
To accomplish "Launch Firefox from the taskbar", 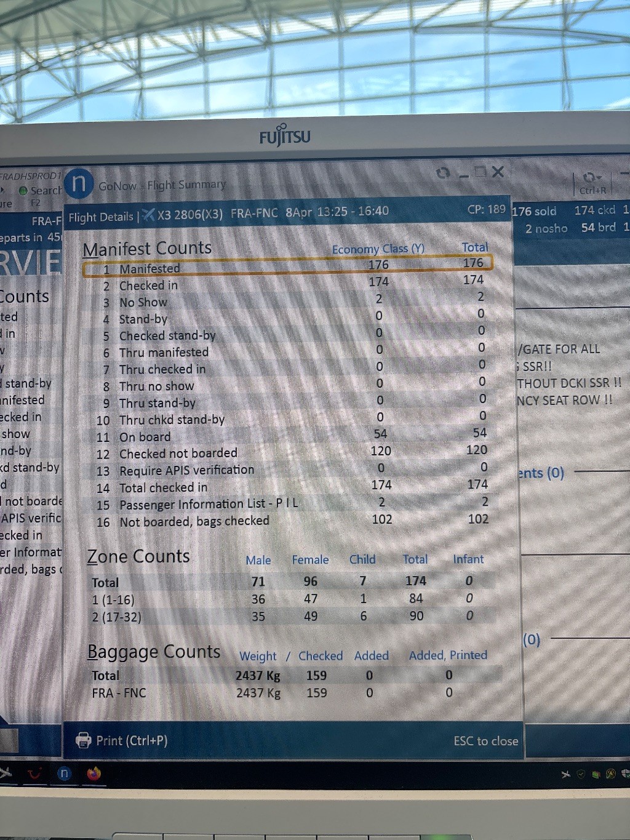I will pyautogui.click(x=94, y=774).
